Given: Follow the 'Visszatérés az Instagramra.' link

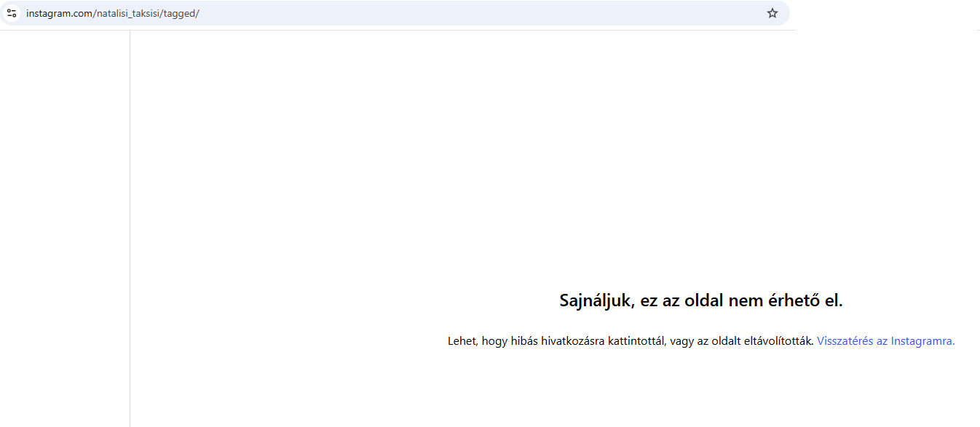Looking at the screenshot, I should [885, 340].
